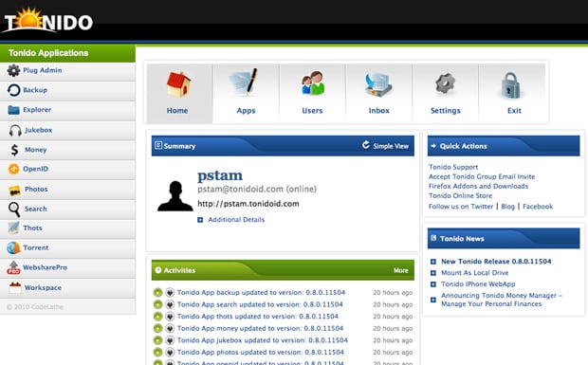Open Plug Admin label in sidebar
This screenshot has width=588, height=365.
point(43,70)
